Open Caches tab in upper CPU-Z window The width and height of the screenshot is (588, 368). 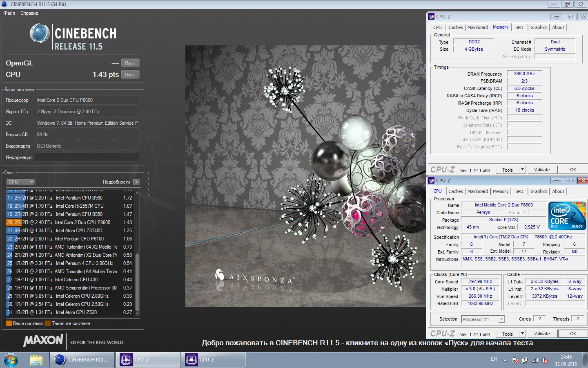click(456, 27)
